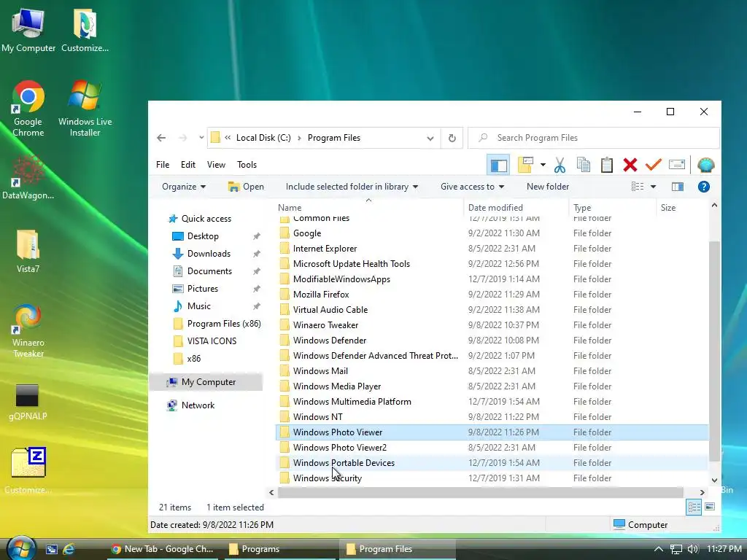Expand address bar history dropdown
Viewport: 747px width, 560px height.
point(430,138)
